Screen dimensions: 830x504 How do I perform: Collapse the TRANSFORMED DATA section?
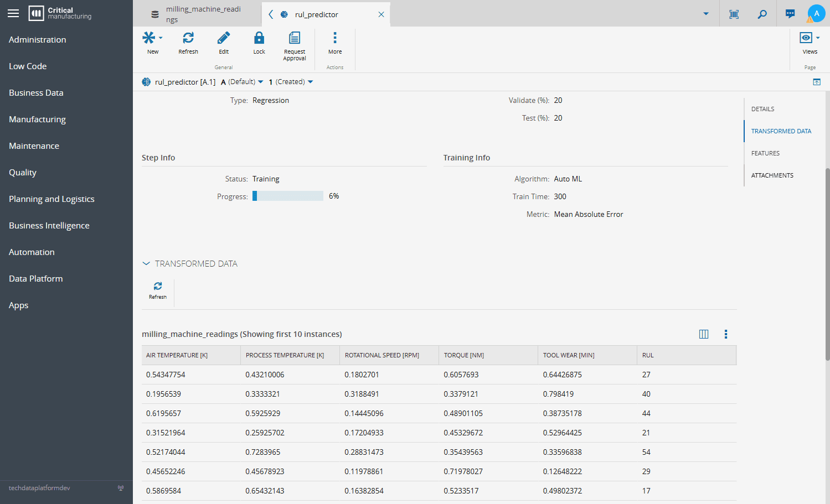click(x=146, y=264)
